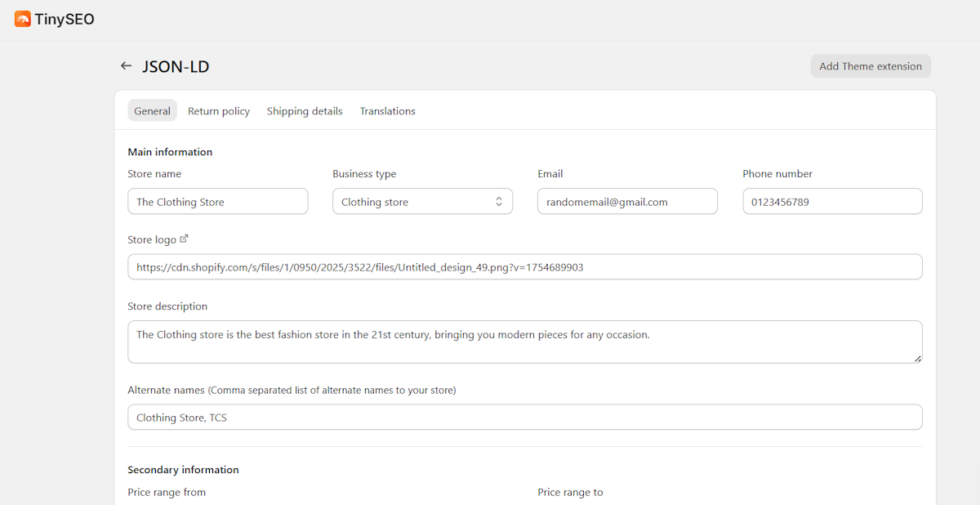This screenshot has width=980, height=505.
Task: Click the Email label
Action: tap(550, 174)
